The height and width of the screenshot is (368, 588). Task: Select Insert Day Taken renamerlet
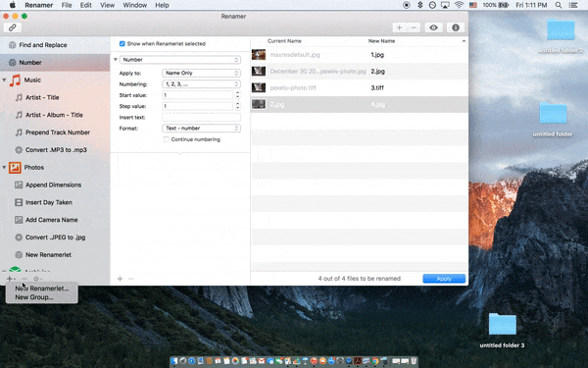(55, 202)
